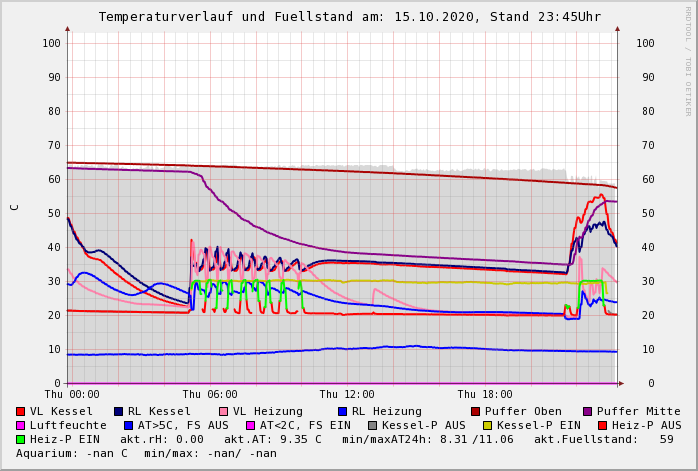Screen dimensions: 698x471
Task: Click the blue RL Heizung legend swatch
Action: 342,411
